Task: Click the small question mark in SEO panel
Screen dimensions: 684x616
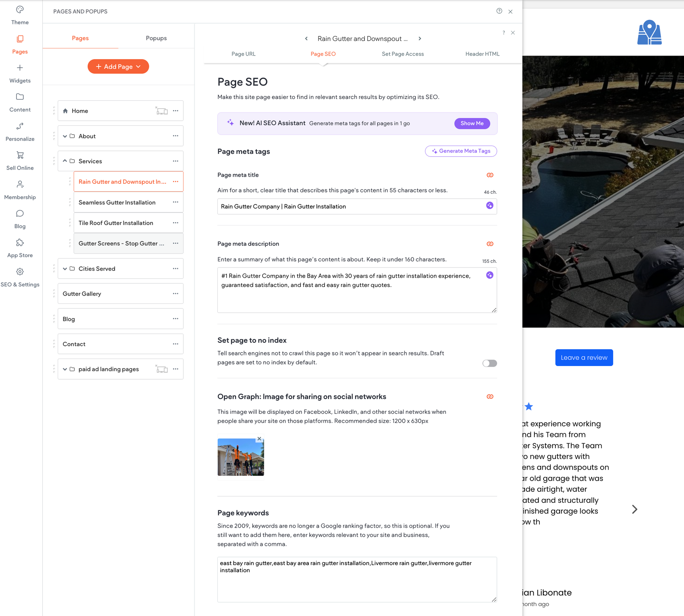Action: [x=504, y=33]
